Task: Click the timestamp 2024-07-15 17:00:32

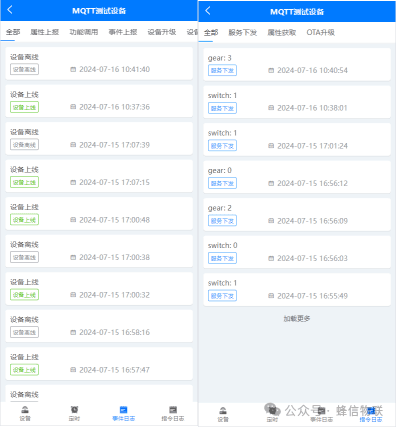Action: pyautogui.click(x=115, y=295)
